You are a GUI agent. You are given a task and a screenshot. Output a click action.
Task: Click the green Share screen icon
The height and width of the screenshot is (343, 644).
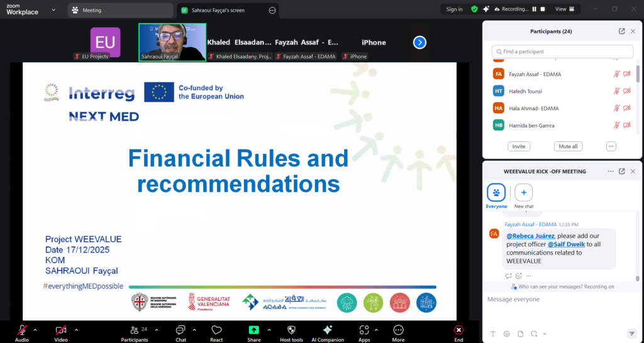tap(253, 330)
